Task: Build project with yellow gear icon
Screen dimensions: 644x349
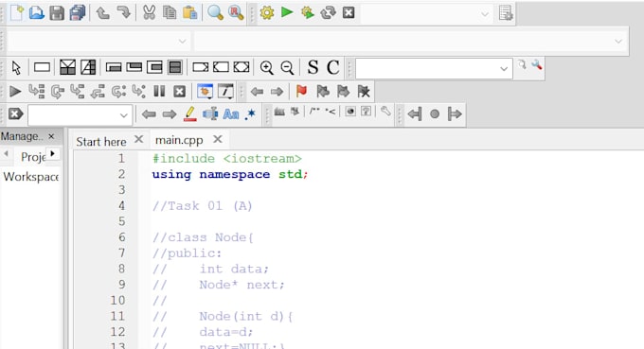Action: [267, 13]
